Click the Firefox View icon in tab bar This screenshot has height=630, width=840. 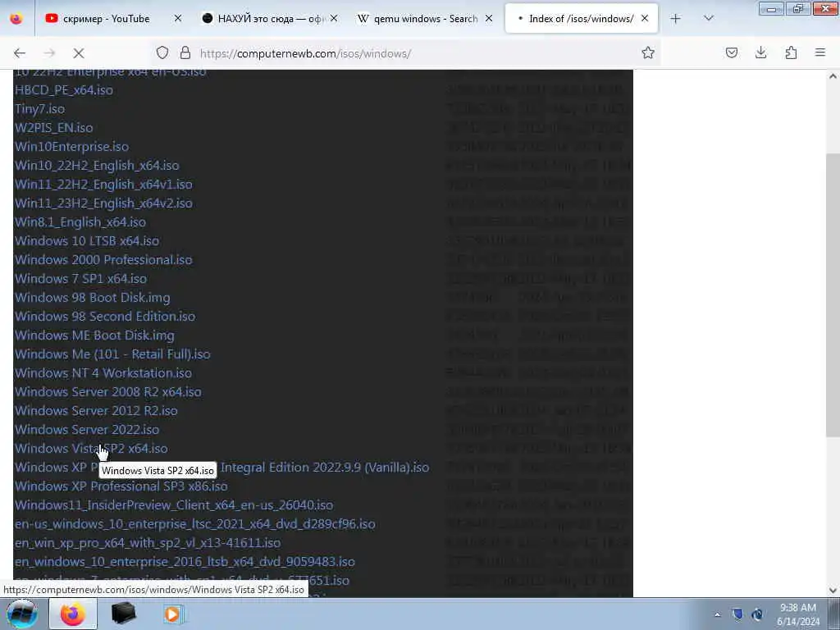tap(16, 19)
